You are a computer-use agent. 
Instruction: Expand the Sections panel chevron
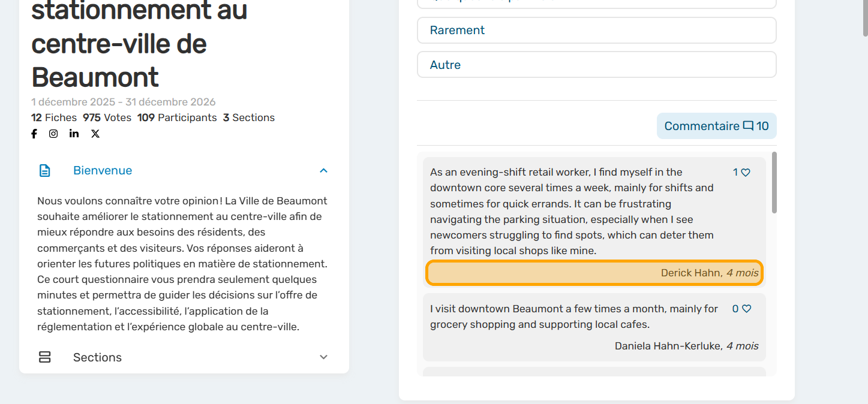(323, 357)
